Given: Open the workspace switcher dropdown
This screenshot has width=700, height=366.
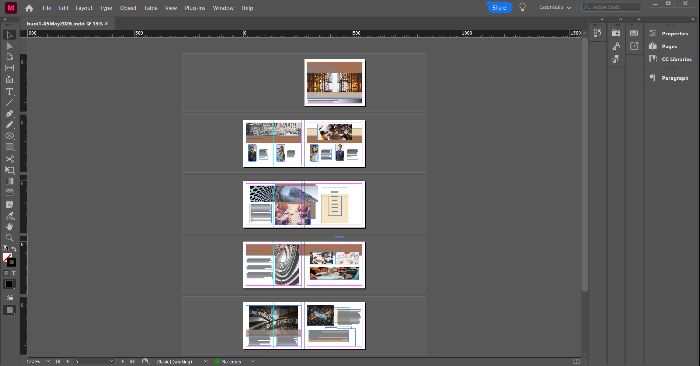Looking at the screenshot, I should click(x=555, y=8).
